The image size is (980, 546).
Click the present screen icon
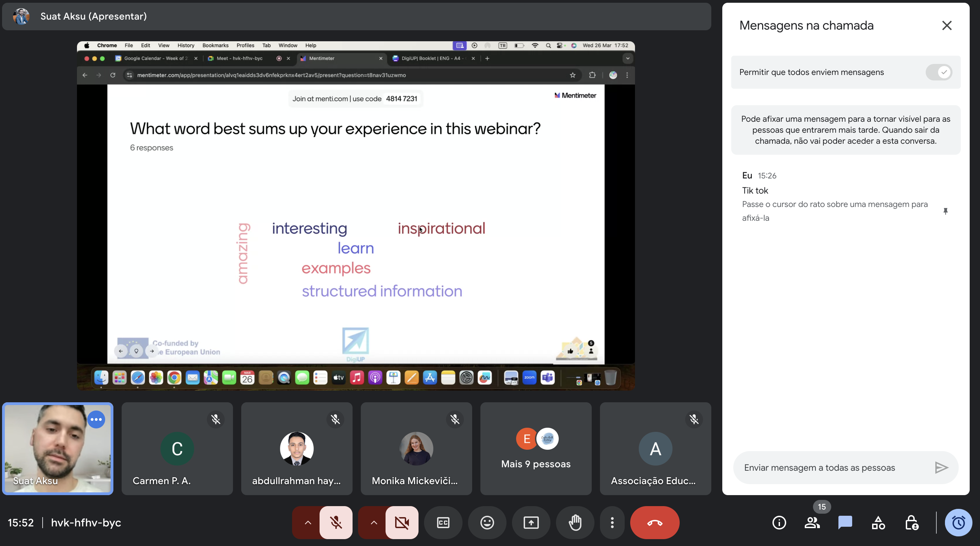point(531,522)
